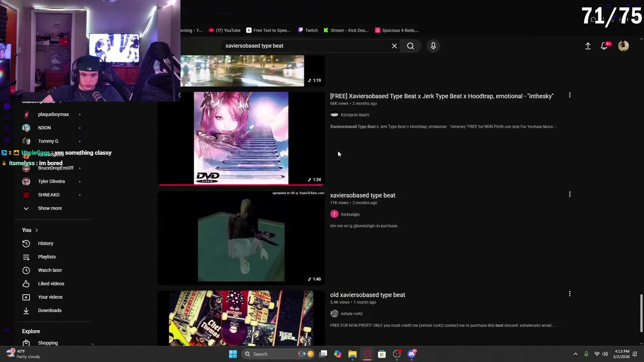Screen dimensions: 644x362
Task: Open the Windows Start menu
Action: [x=232, y=354]
